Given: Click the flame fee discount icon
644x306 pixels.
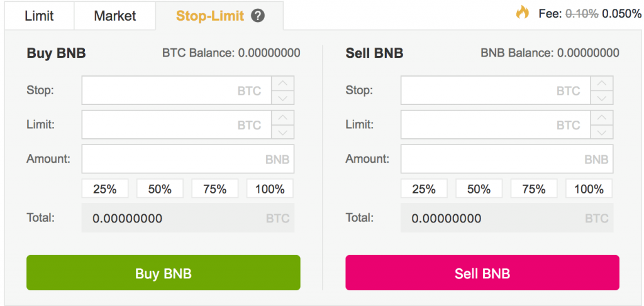Looking at the screenshot, I should tap(523, 13).
